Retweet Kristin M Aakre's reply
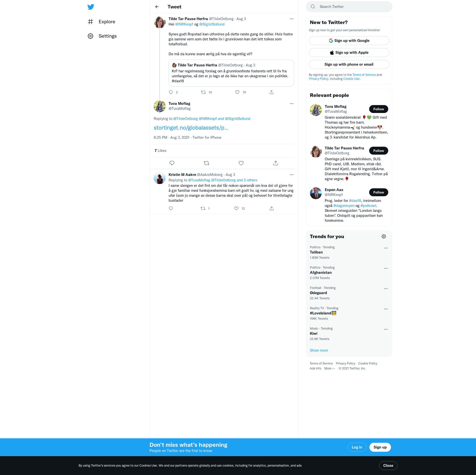476x475 pixels. pyautogui.click(x=203, y=208)
